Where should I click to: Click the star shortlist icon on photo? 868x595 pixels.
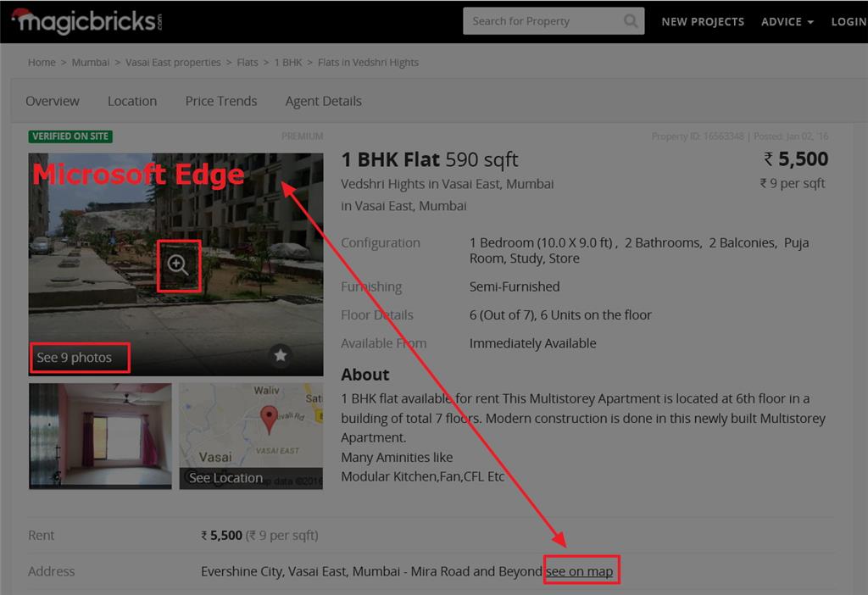(x=281, y=355)
